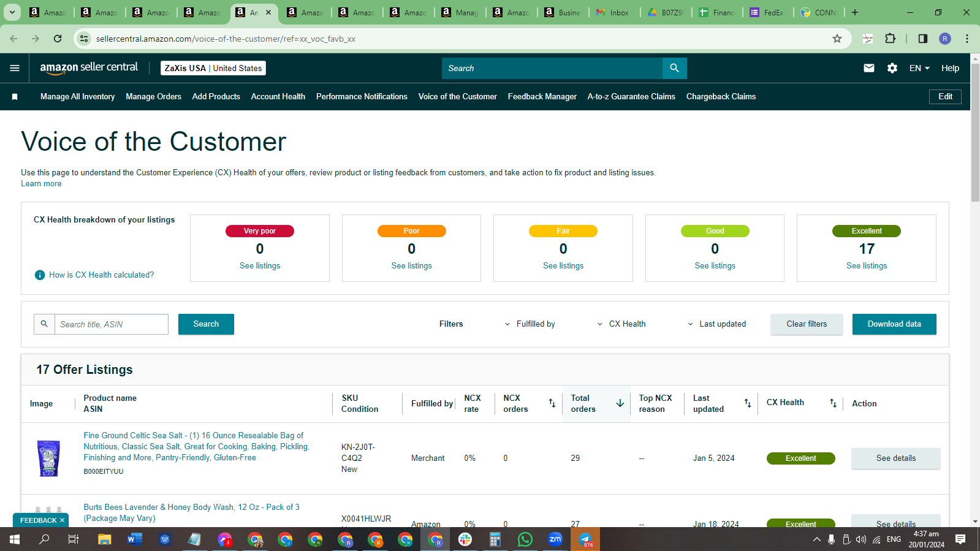Click the top Seller Central search field
Screen dimensions: 980x551
coord(552,68)
